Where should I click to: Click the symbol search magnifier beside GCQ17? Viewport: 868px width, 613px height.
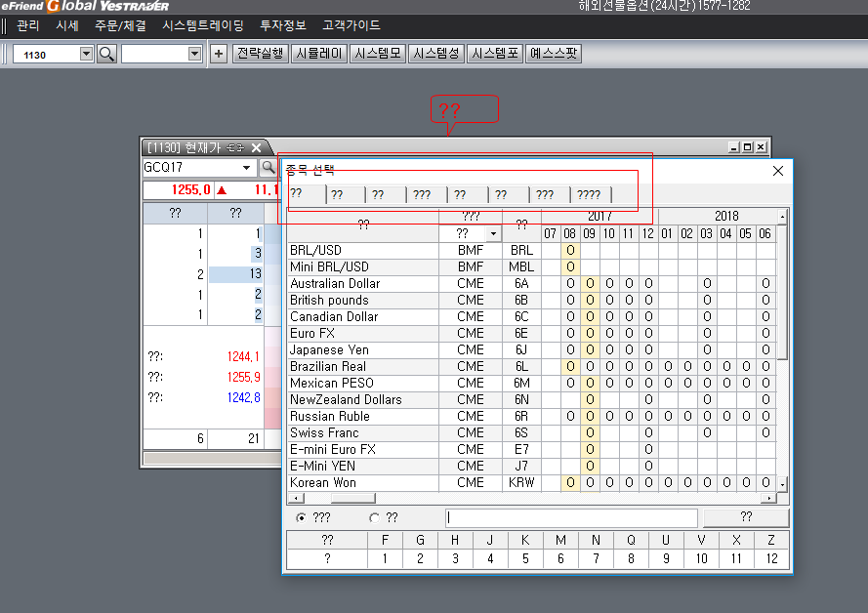pos(267,168)
